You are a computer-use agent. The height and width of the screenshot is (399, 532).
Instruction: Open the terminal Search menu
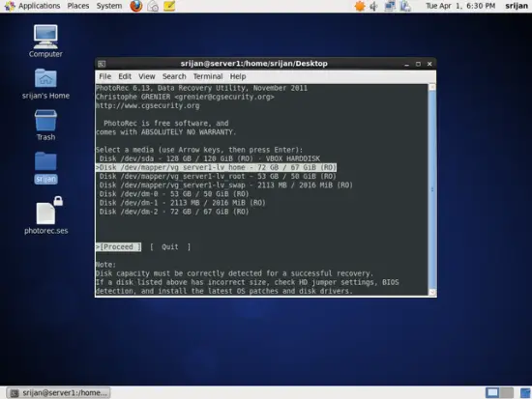coord(174,76)
